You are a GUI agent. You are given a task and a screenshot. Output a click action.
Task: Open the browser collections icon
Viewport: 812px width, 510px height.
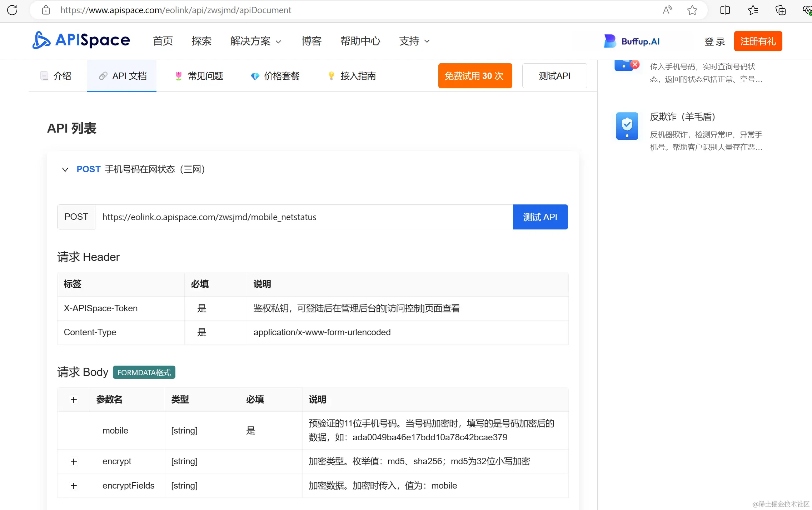(x=780, y=10)
